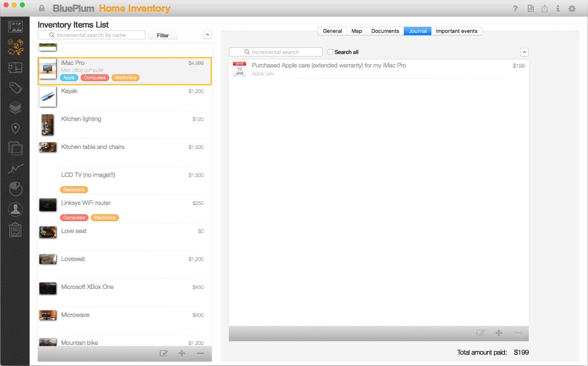The height and width of the screenshot is (366, 588).
Task: Open the person contacts sidebar icon
Action: 15,209
